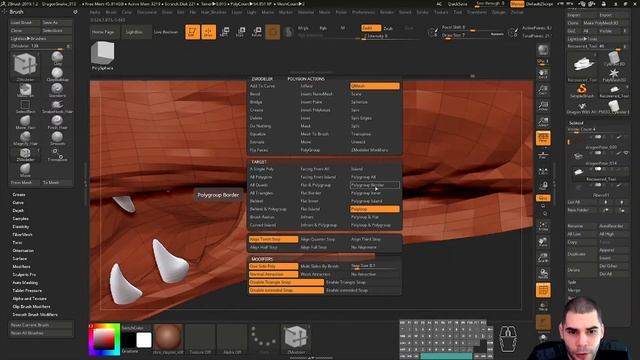Toggle Persp perspective button
Screen dimensions: 640x360
[x=543, y=138]
